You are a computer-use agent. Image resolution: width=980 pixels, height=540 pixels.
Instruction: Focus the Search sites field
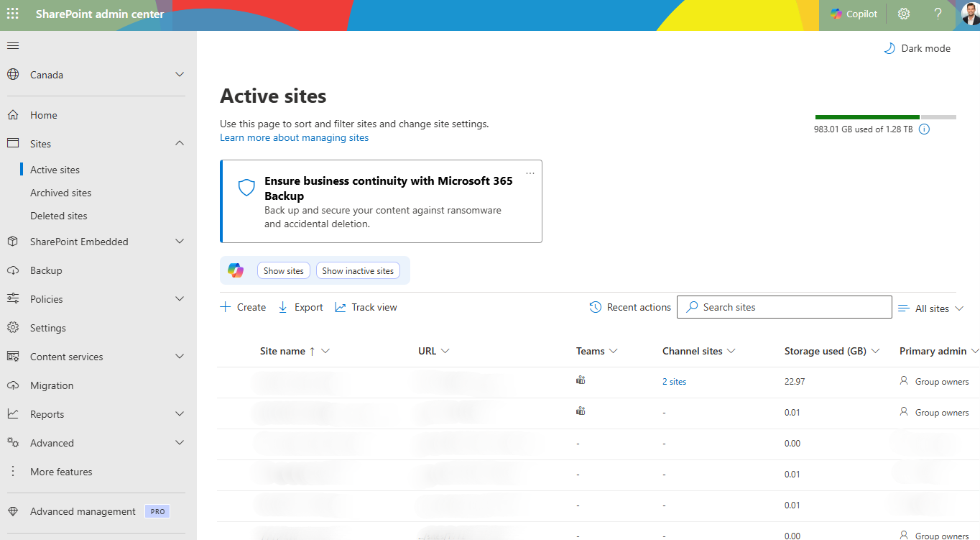coord(785,307)
